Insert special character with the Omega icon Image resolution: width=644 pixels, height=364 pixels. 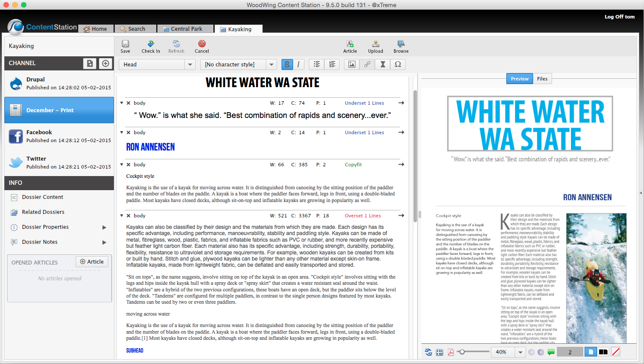(x=398, y=64)
